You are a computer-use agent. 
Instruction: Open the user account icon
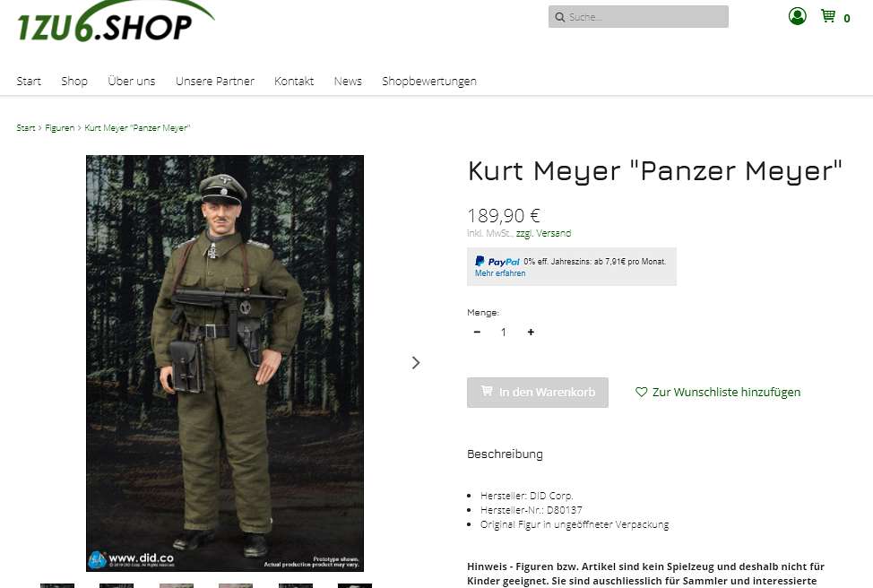798,17
